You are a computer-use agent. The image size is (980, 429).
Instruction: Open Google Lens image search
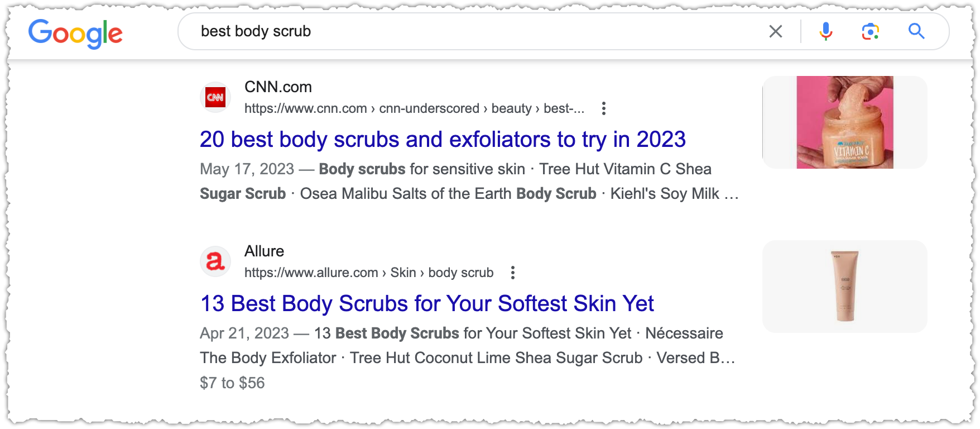(x=871, y=31)
